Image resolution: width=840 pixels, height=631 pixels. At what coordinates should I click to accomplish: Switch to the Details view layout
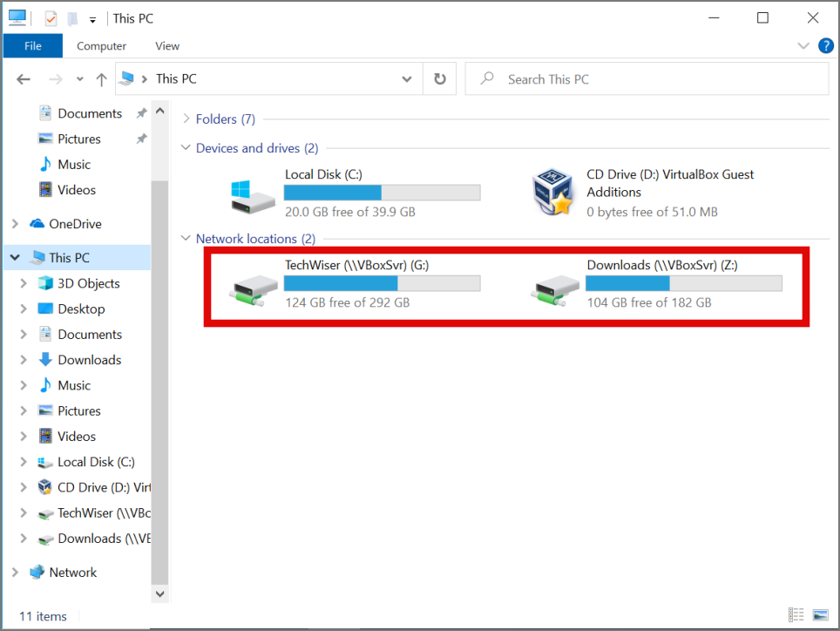796,615
